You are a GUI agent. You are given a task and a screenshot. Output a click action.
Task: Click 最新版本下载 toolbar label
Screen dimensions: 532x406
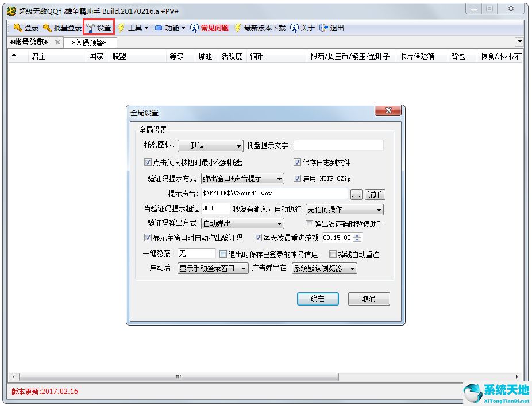[265, 28]
